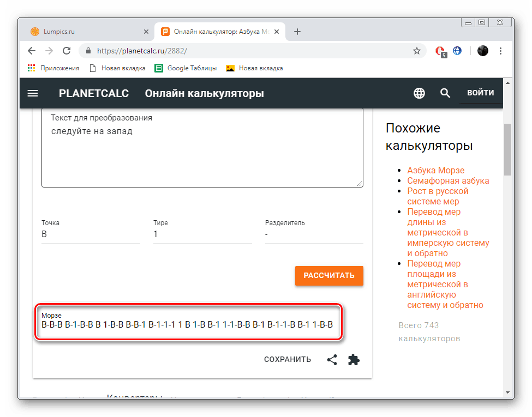Open the PLANETCALC hamburger menu
This screenshot has height=417, width=532.
[33, 93]
